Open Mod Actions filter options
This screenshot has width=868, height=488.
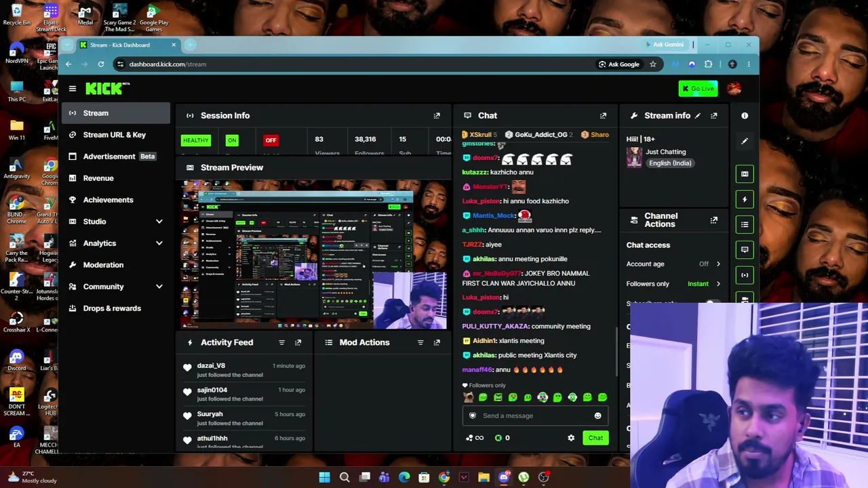click(x=420, y=343)
